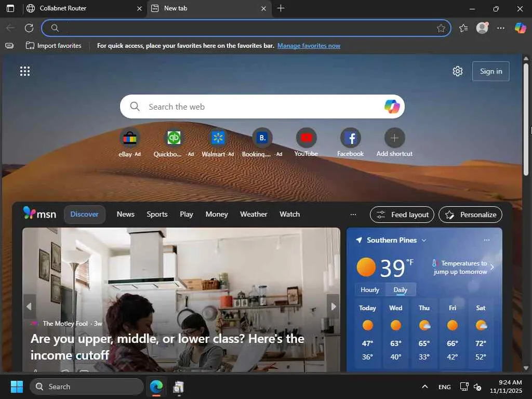Open the Money feed tab
The height and width of the screenshot is (399, 532).
(217, 215)
